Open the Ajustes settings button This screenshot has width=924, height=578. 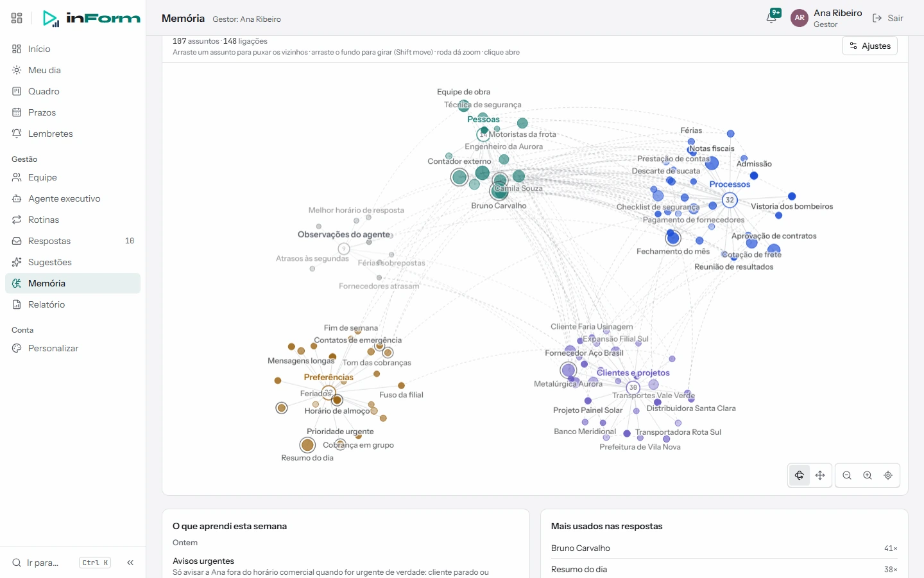pos(869,46)
